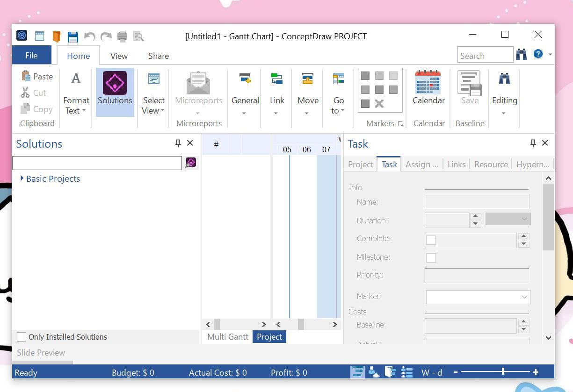
Task: Click the Paste button
Action: click(37, 76)
